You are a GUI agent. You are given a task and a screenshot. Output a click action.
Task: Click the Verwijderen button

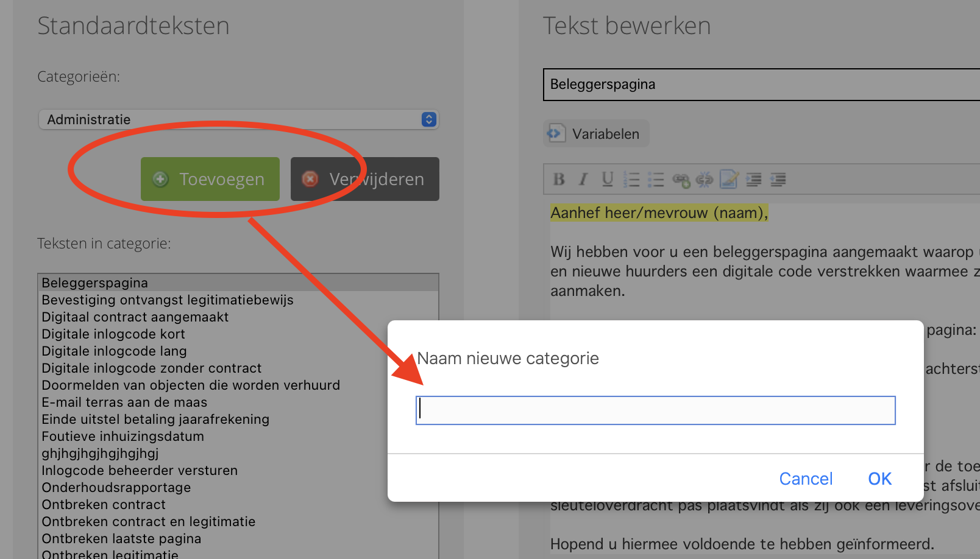pos(365,179)
